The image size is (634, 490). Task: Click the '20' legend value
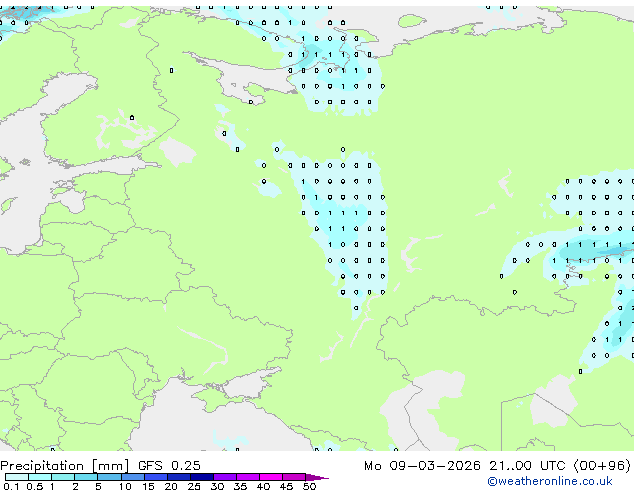tap(171, 486)
